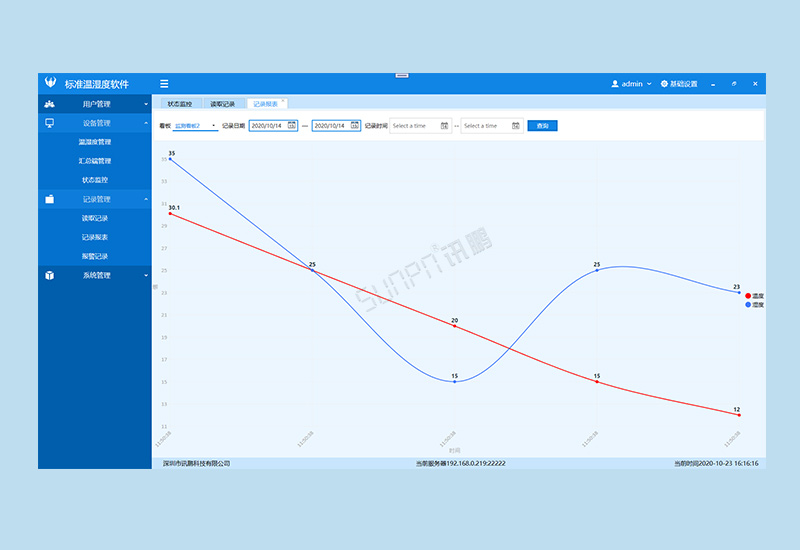
Task: Minimize the application window
Action: (713, 84)
